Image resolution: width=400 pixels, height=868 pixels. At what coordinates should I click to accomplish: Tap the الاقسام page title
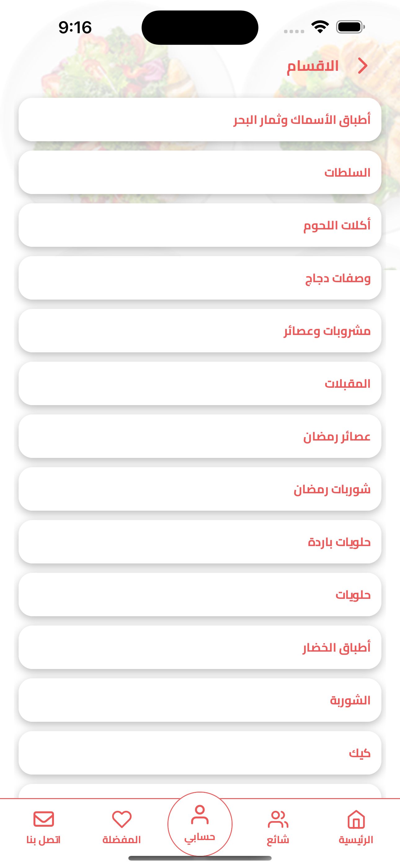(x=313, y=66)
